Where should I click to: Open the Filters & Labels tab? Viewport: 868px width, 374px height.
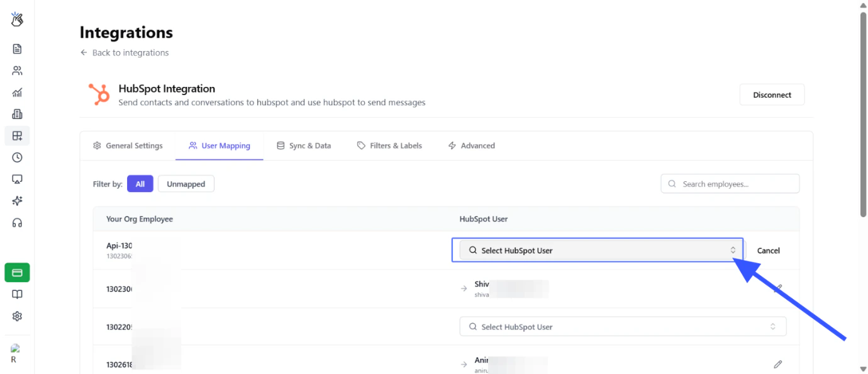pyautogui.click(x=389, y=145)
